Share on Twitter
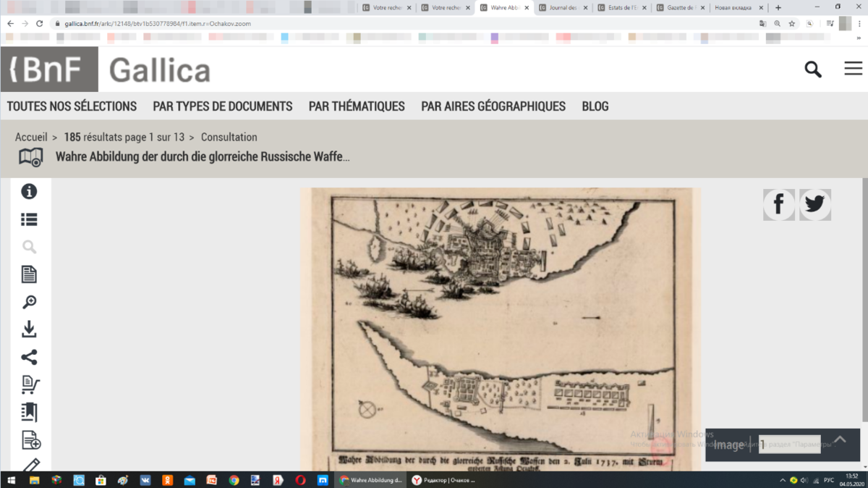The height and width of the screenshot is (488, 868). tap(815, 205)
